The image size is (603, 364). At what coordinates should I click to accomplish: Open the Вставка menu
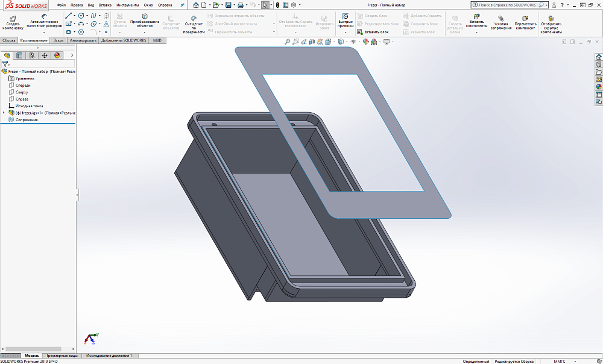pos(105,5)
